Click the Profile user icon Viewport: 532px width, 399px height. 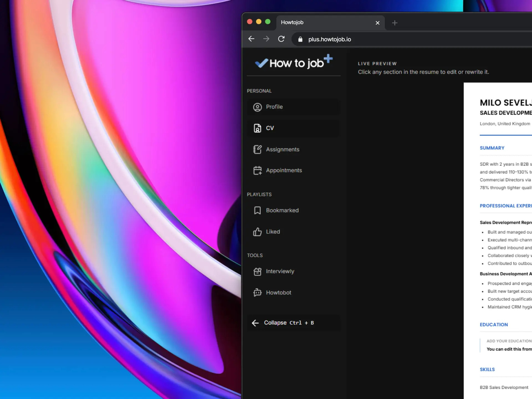tap(257, 107)
